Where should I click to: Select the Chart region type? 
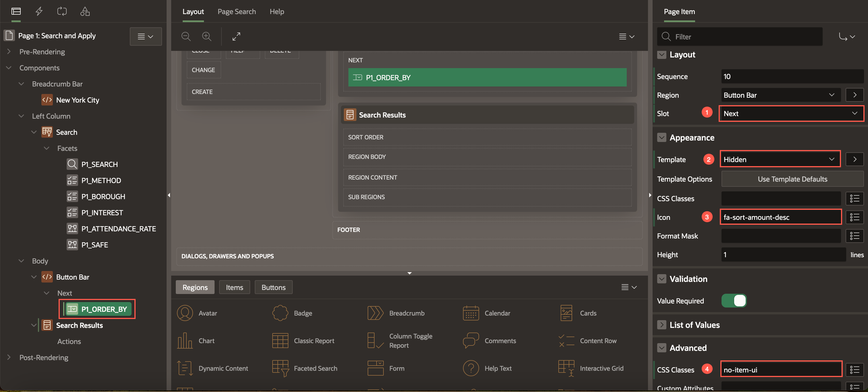[196, 341]
